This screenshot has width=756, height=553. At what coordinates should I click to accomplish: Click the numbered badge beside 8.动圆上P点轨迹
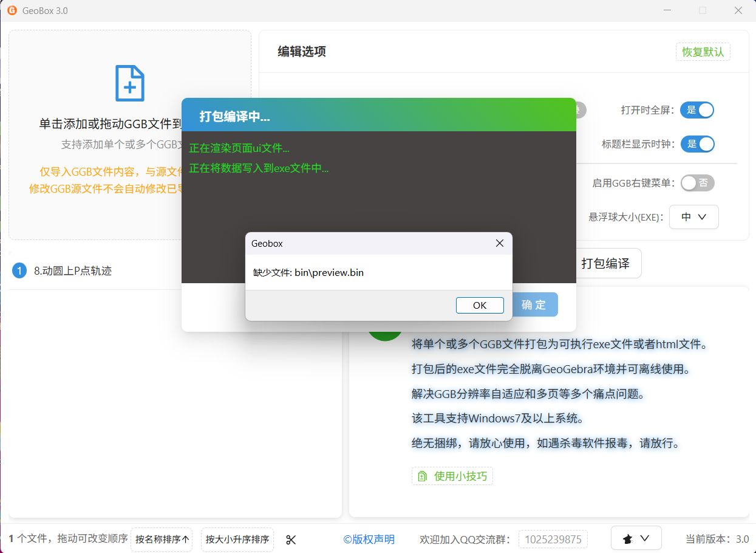pyautogui.click(x=19, y=271)
